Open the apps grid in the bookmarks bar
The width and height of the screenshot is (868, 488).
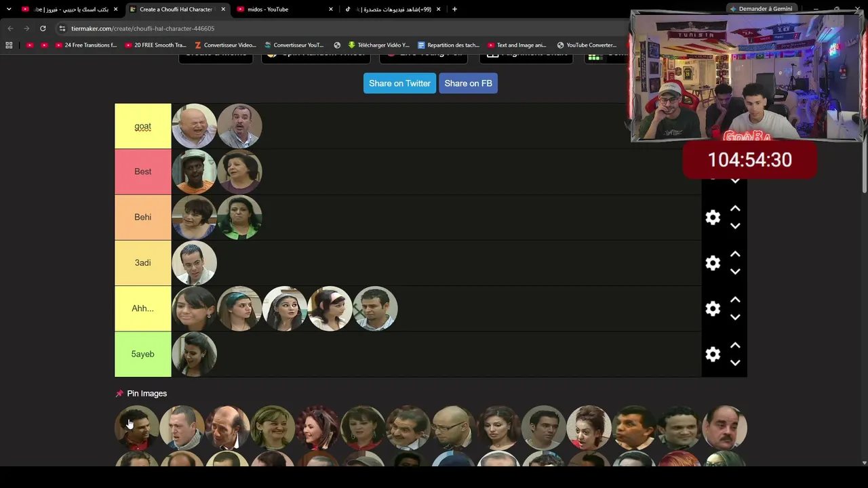coord(9,45)
